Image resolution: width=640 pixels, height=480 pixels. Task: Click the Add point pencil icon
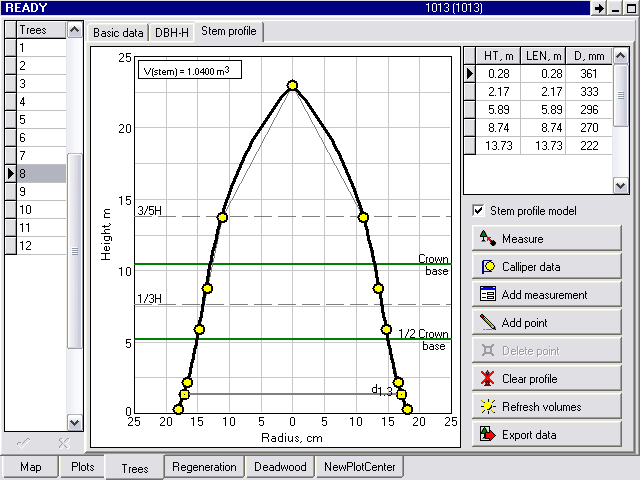[488, 322]
